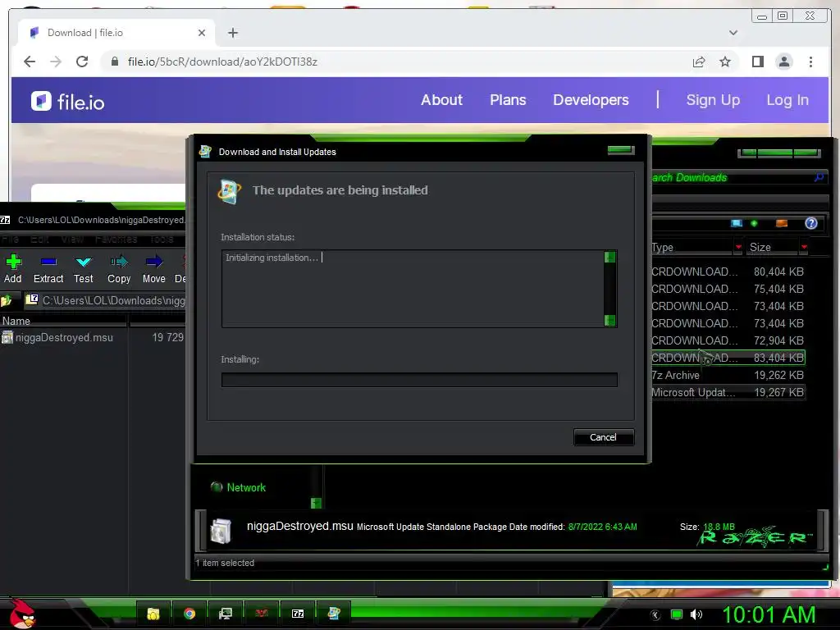Open the View menu in 7-Zip
The image size is (840, 630).
pos(72,239)
